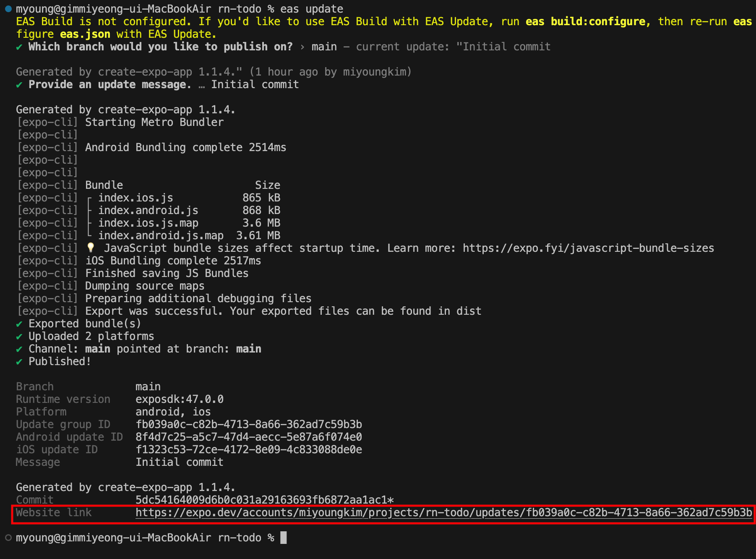
Task: Click the checkmark beside 'Channel: main'
Action: [19, 349]
